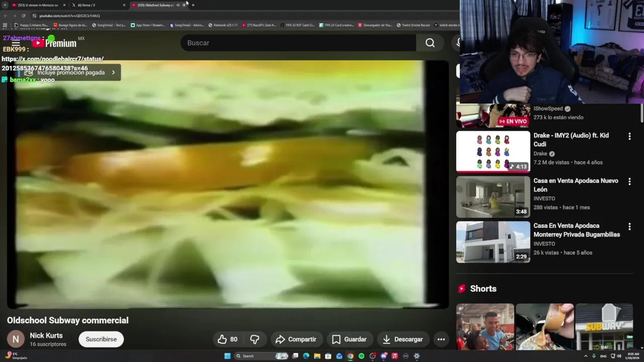Open the Happy Cristiano Ro... bookmark

(x=32, y=25)
